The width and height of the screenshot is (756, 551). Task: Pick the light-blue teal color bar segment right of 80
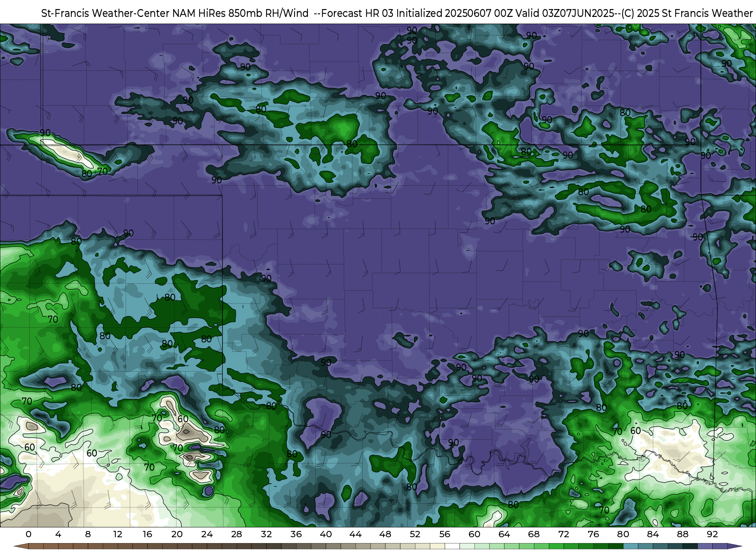630,546
